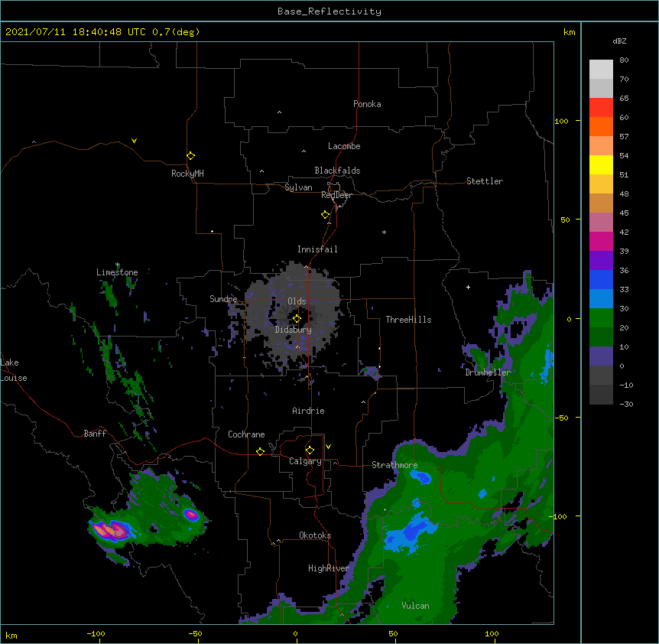The image size is (659, 644).
Task: Select the magenta 39–42 dBZ legend swatch
Action: pyautogui.click(x=601, y=241)
